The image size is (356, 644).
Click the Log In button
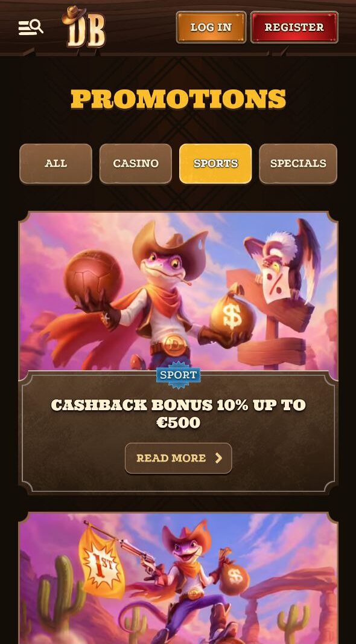coord(211,27)
